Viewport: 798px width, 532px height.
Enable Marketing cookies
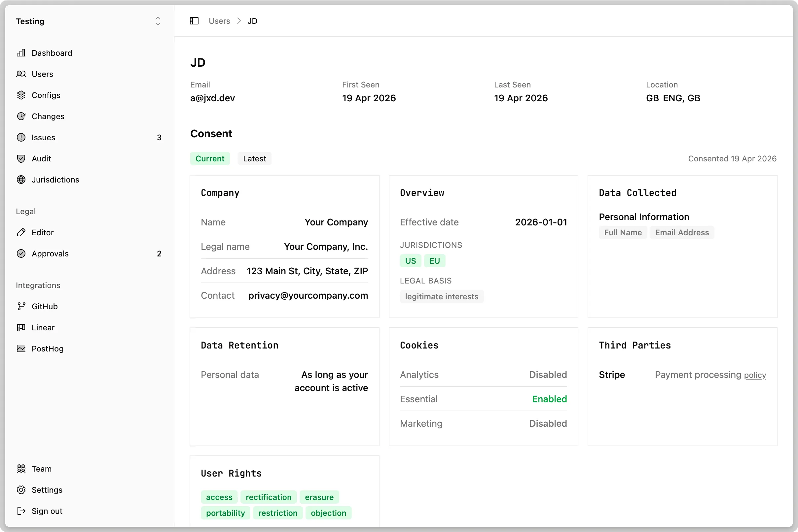click(548, 423)
